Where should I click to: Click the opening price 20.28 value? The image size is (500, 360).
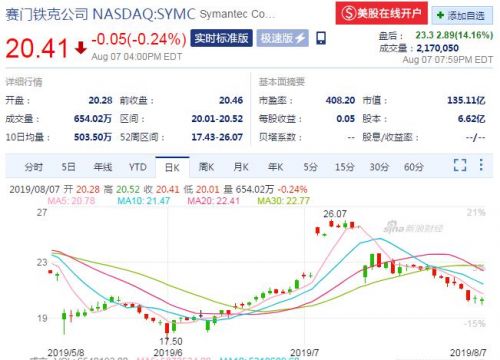click(100, 100)
